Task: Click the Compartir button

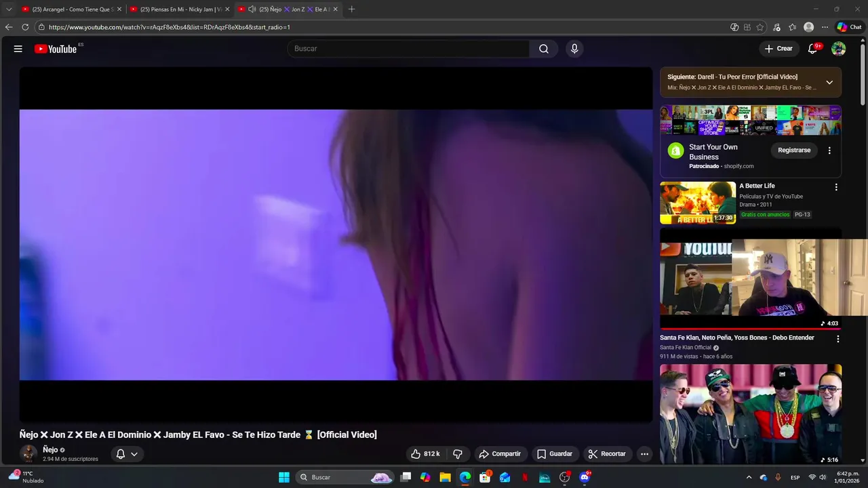Action: tap(500, 454)
